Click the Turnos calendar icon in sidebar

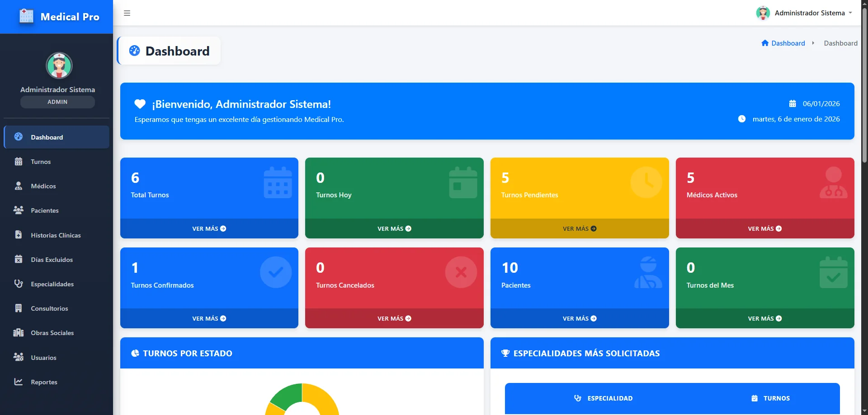coord(19,162)
